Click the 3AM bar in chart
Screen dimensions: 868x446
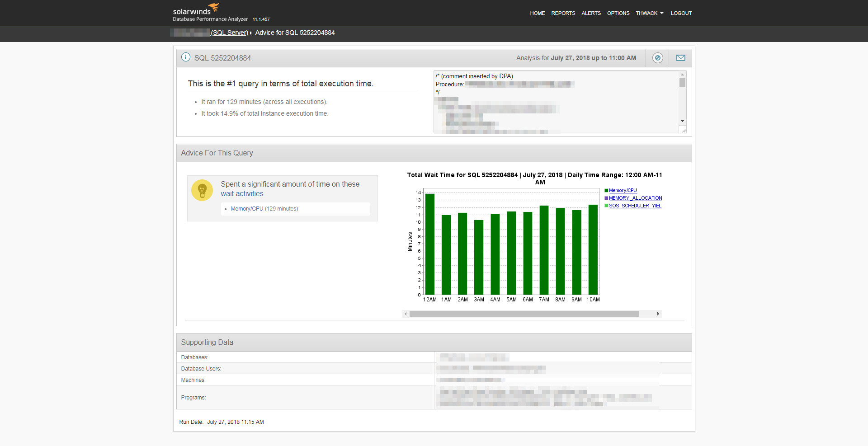(x=479, y=258)
